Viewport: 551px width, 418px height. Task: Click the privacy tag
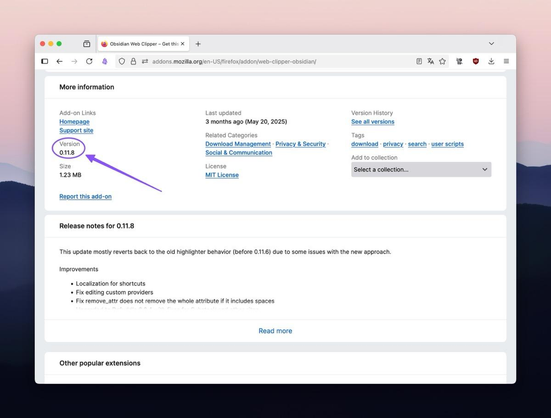click(393, 144)
